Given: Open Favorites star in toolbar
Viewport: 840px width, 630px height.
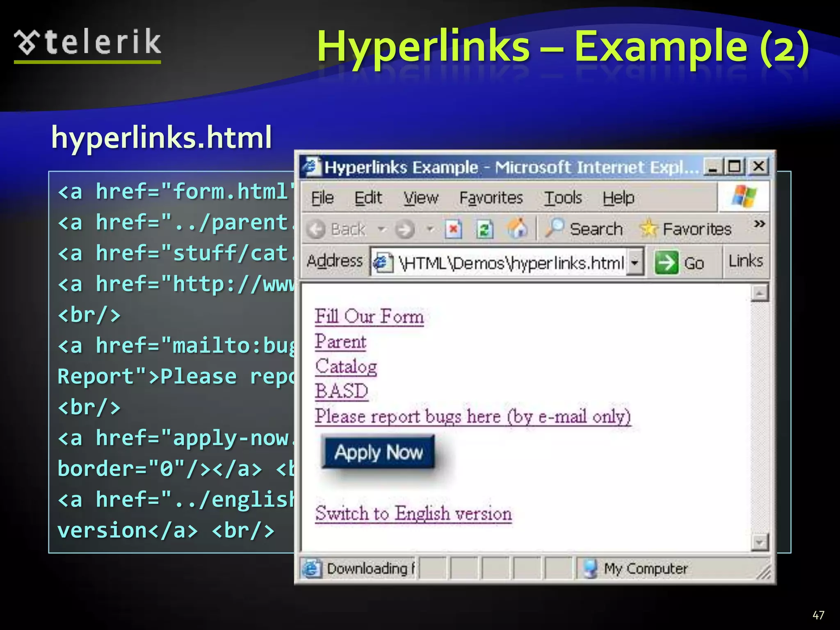Looking at the screenshot, I should pos(648,228).
